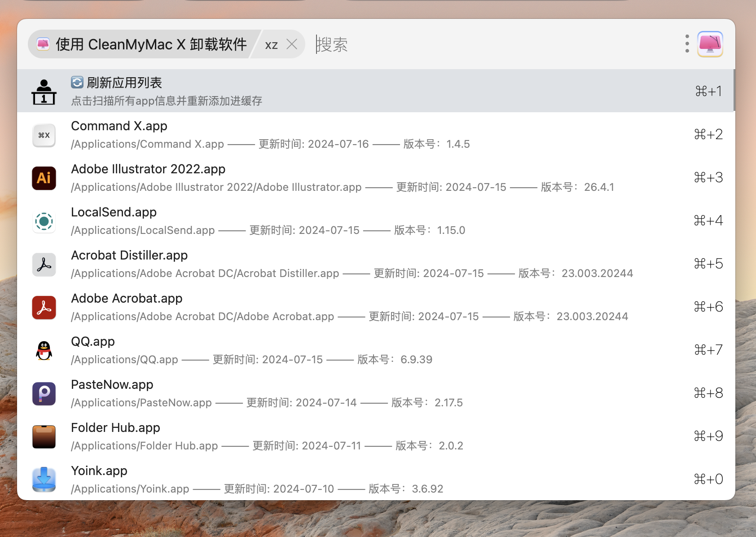
Task: Click the results list scrollbar
Action: point(734,90)
